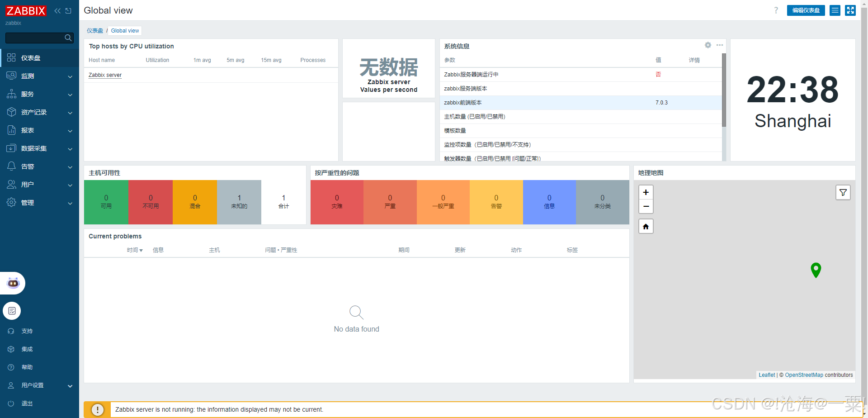
Task: Open 集成 integrations link
Action: (27, 349)
